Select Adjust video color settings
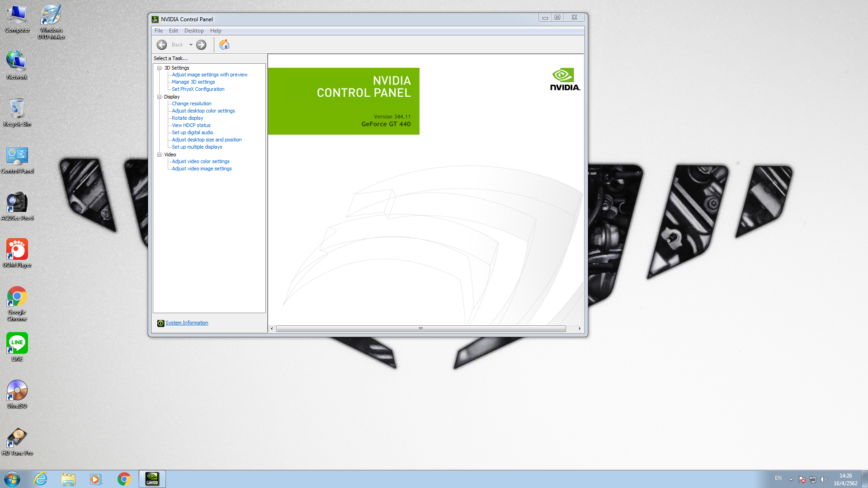This screenshot has height=488, width=868. click(201, 161)
